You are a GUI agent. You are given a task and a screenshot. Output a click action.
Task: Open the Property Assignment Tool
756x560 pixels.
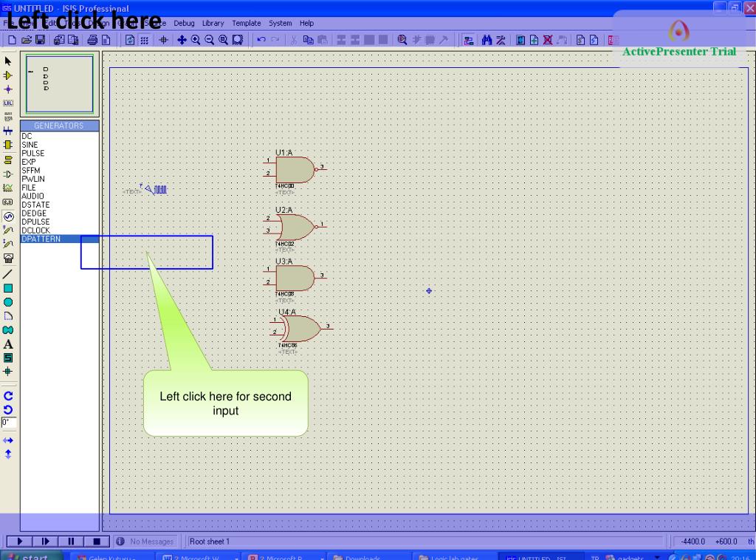(x=501, y=40)
